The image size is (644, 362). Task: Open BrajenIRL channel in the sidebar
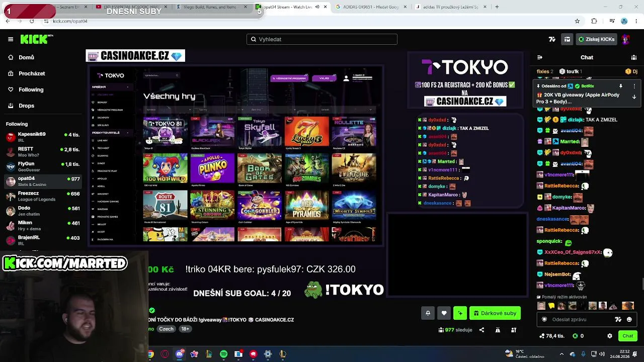[43, 240]
